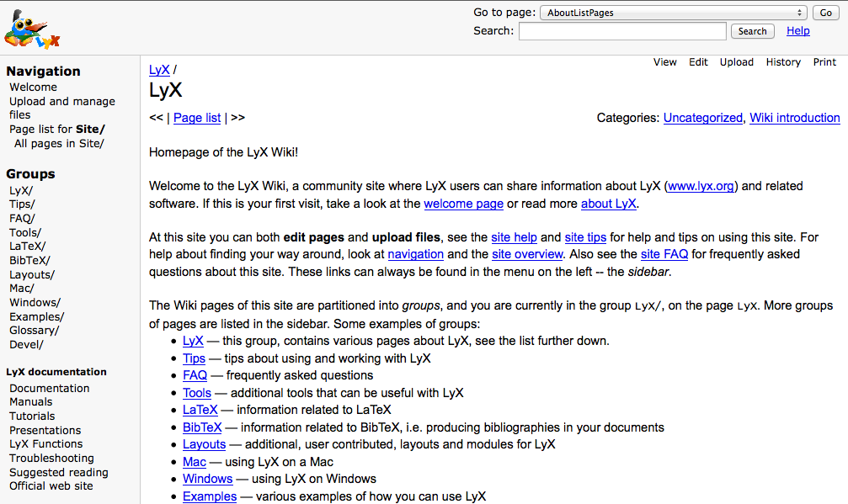The width and height of the screenshot is (848, 504).
Task: Open Suggested reading in sidebar
Action: click(59, 472)
